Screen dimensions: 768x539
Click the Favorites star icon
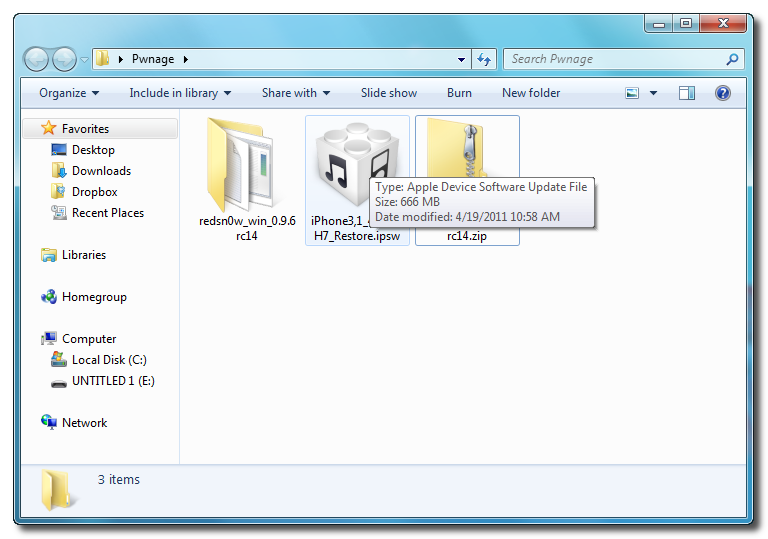coord(48,128)
